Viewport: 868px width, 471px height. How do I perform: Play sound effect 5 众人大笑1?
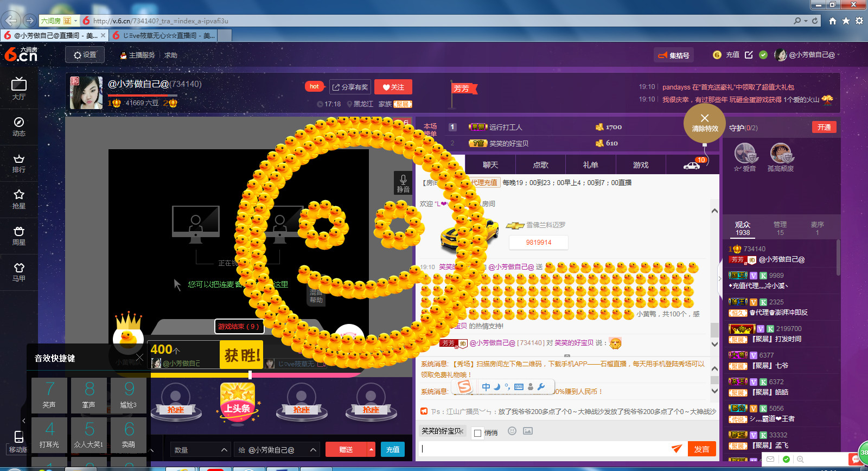click(89, 435)
